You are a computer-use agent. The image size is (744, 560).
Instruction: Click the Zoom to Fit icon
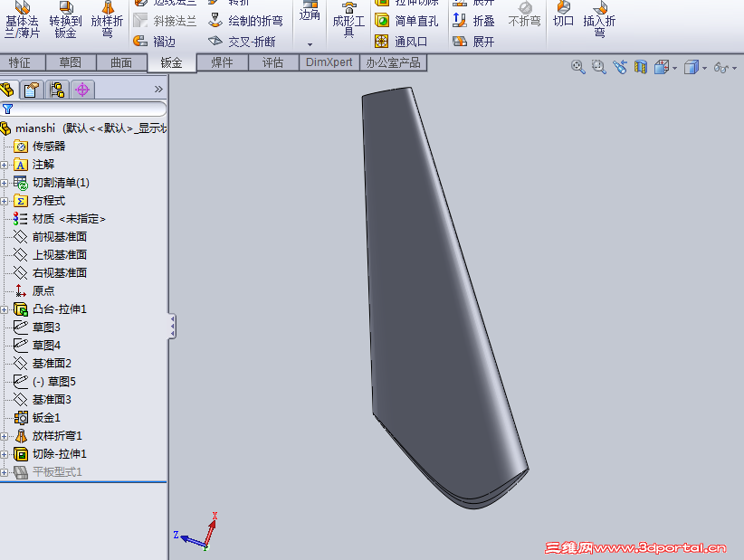(578, 67)
